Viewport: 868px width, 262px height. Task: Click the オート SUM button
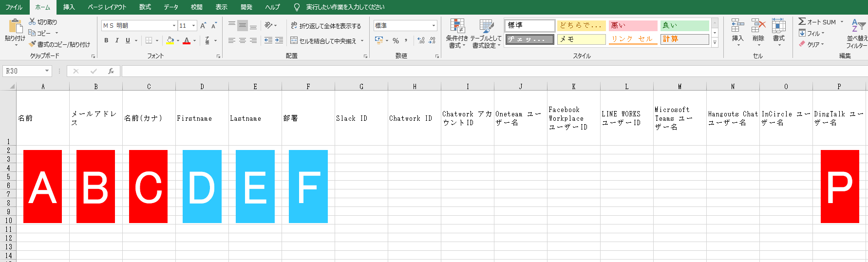pos(817,22)
